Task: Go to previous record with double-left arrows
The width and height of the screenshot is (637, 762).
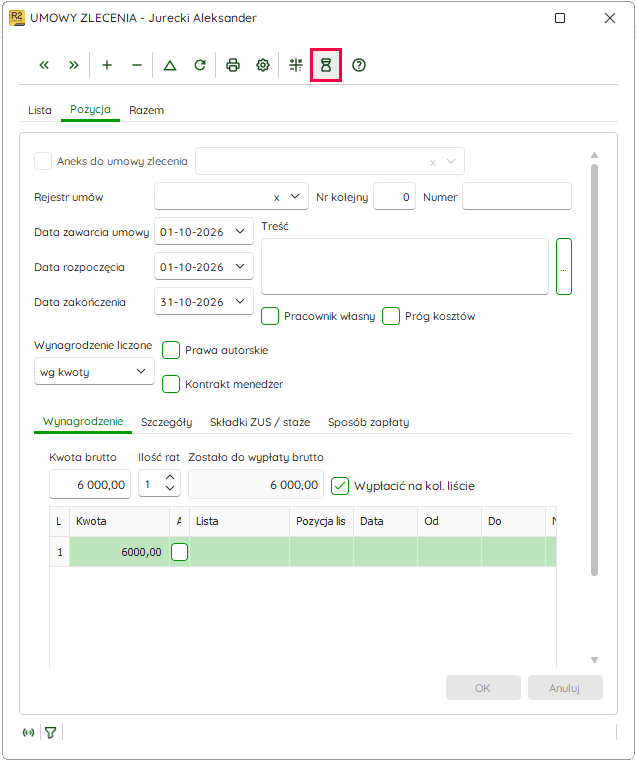Action: click(44, 65)
